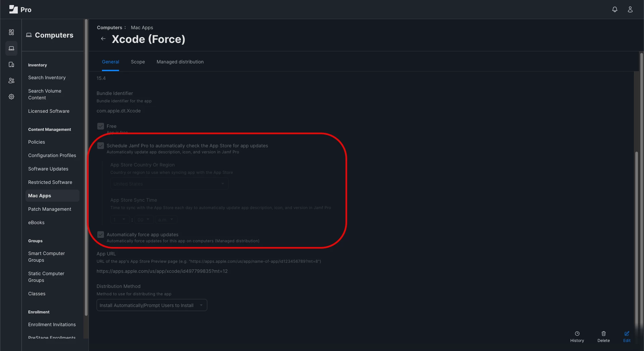This screenshot has height=351, width=644.
Task: Open the a.m./p.m. dropdown
Action: [166, 219]
